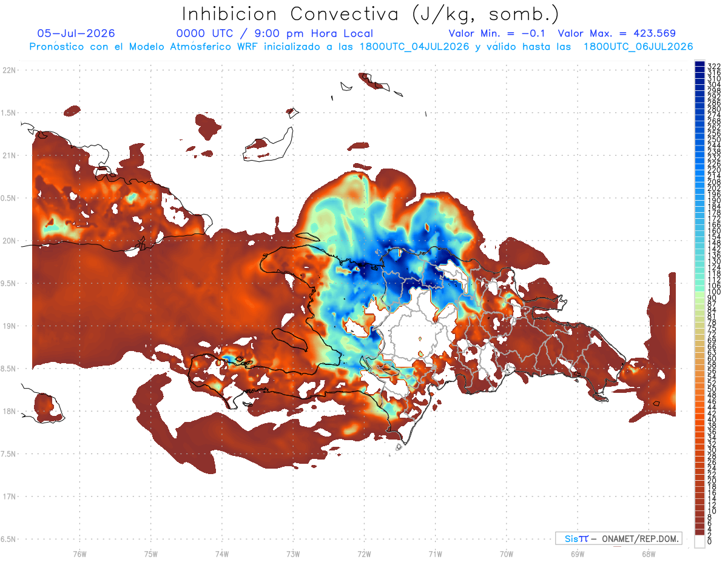Viewport: 728px width, 562px height.
Task: Click the 18N latitude label
Action: tap(10, 412)
